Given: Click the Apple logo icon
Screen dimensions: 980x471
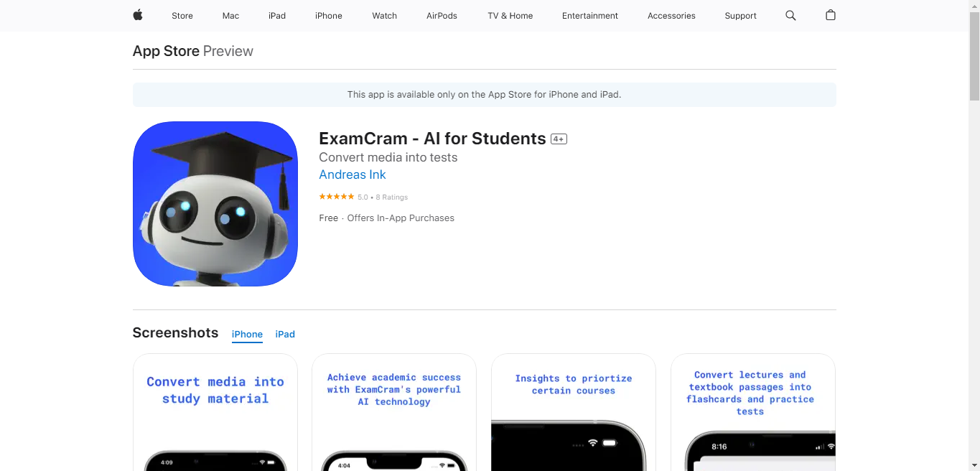Looking at the screenshot, I should click(138, 15).
